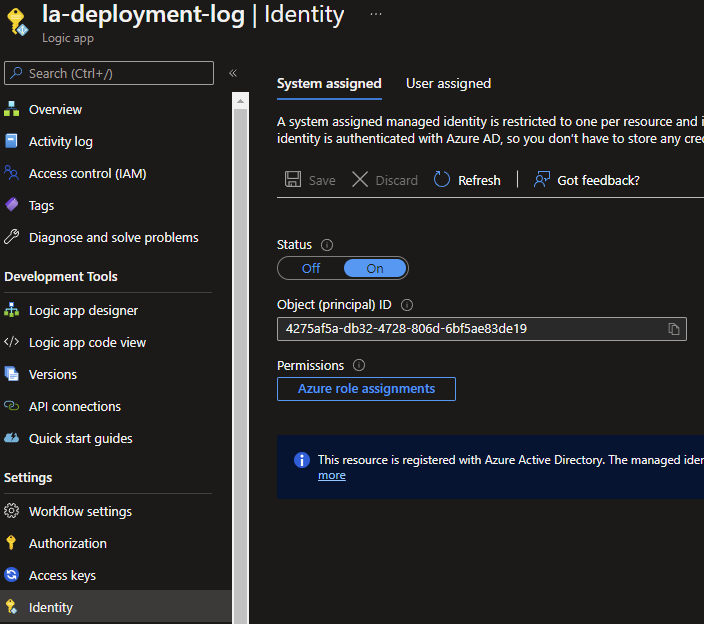Click the sidebar scroll up arrow
Screen dimensions: 704x624
240,101
